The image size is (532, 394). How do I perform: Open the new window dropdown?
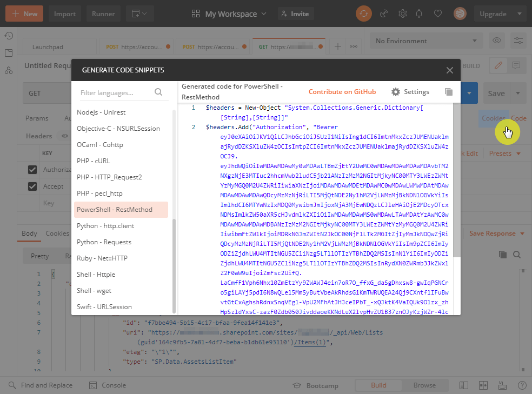pos(139,14)
